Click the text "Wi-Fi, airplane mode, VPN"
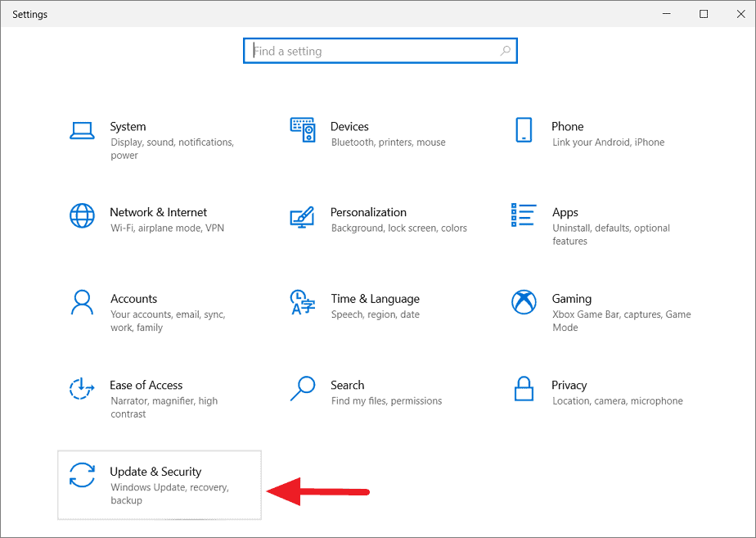Screen dimensions: 756x538 [167, 228]
